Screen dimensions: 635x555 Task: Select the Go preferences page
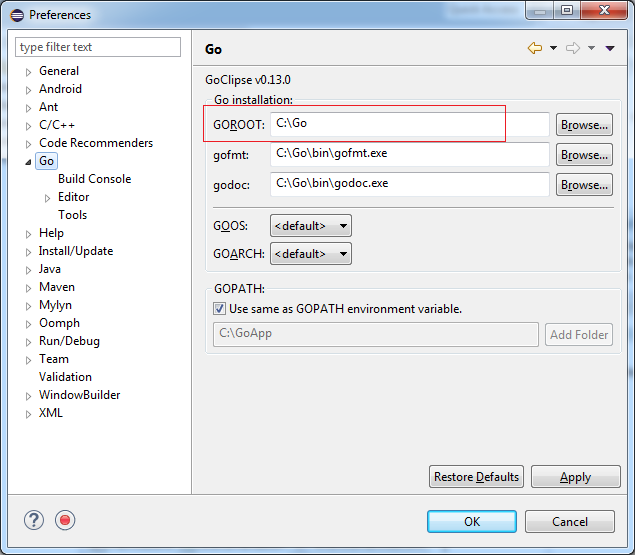(x=46, y=161)
